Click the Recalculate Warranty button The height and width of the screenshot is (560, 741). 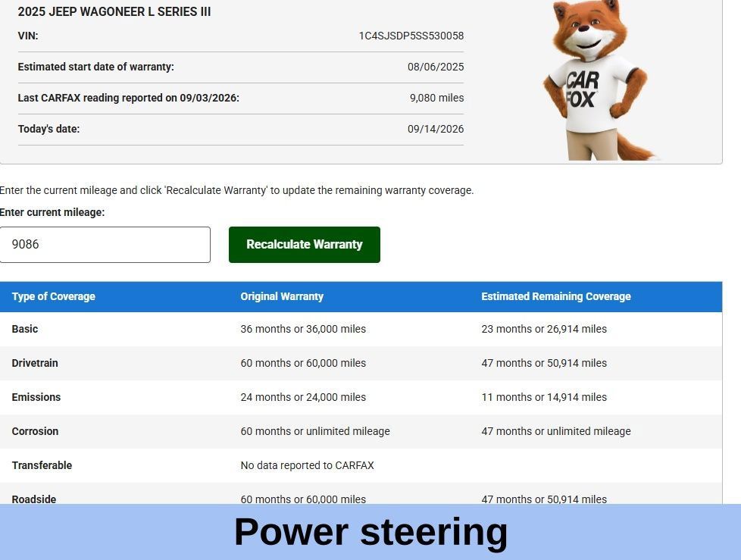pyautogui.click(x=305, y=245)
